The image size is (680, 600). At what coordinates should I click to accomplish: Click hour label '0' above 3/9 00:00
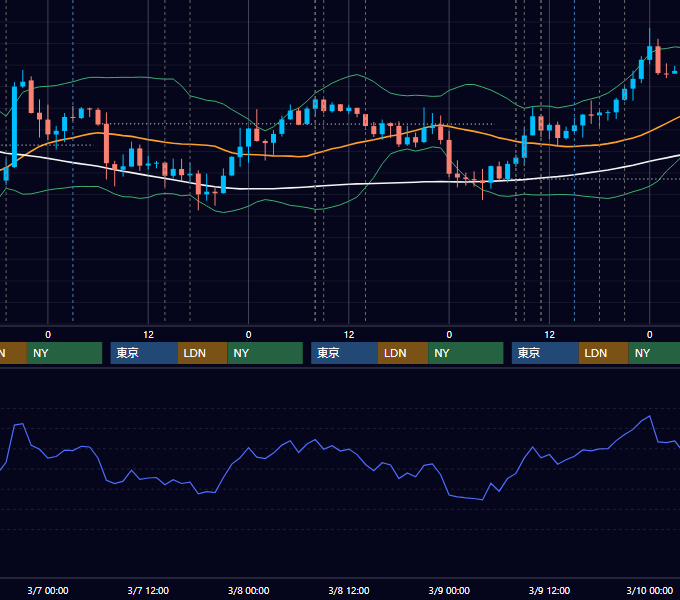click(449, 335)
